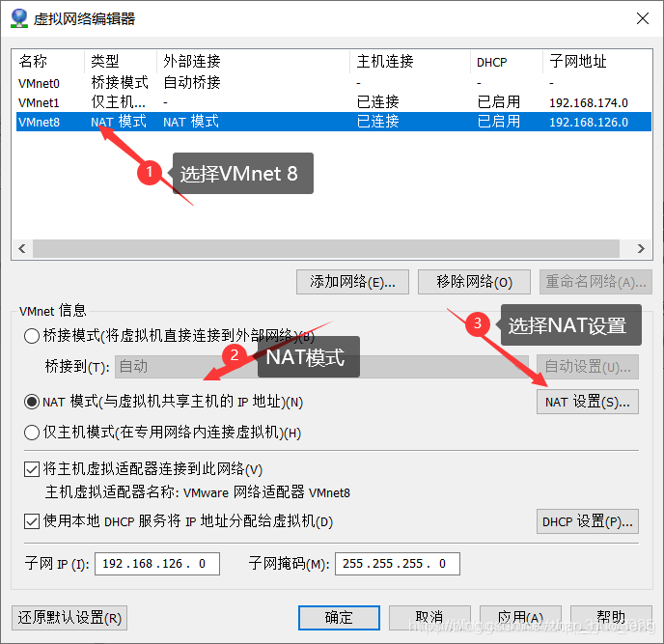Toggle 将主机虚拟适配器连接到此网络 checkbox

pos(32,469)
